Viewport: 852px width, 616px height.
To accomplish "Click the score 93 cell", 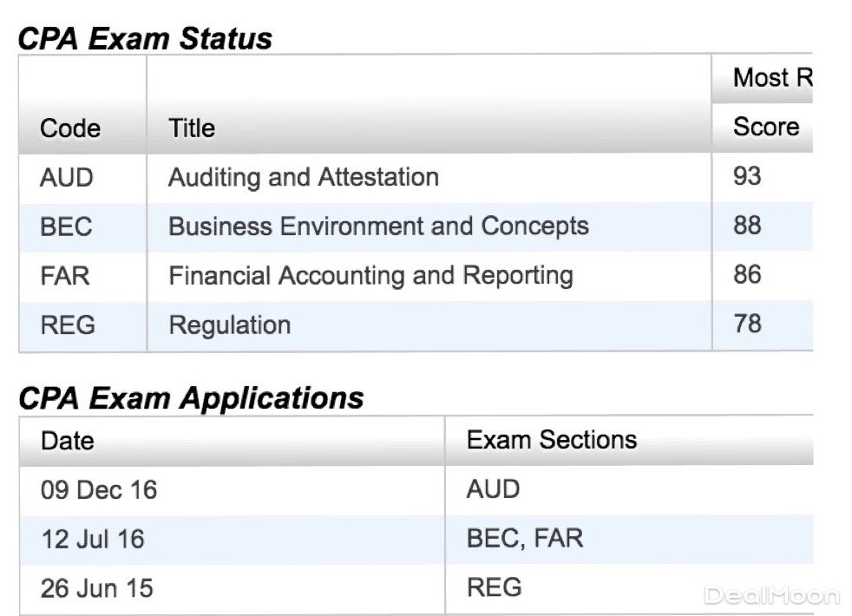I will pyautogui.click(x=747, y=176).
